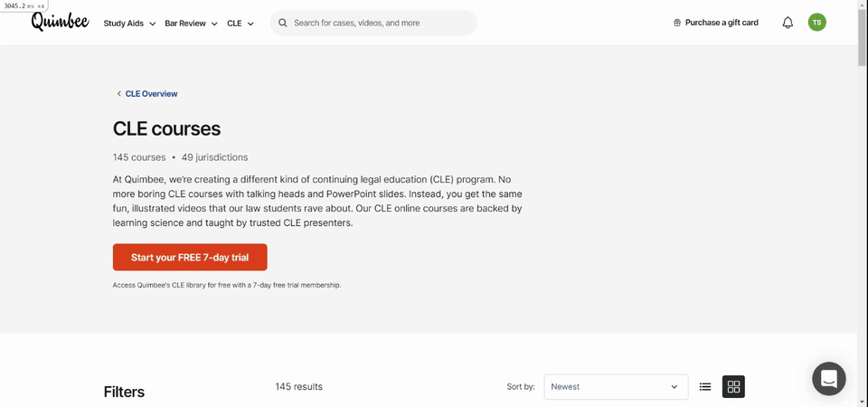Click the Quimbee logo
868x407 pixels.
pyautogui.click(x=60, y=22)
